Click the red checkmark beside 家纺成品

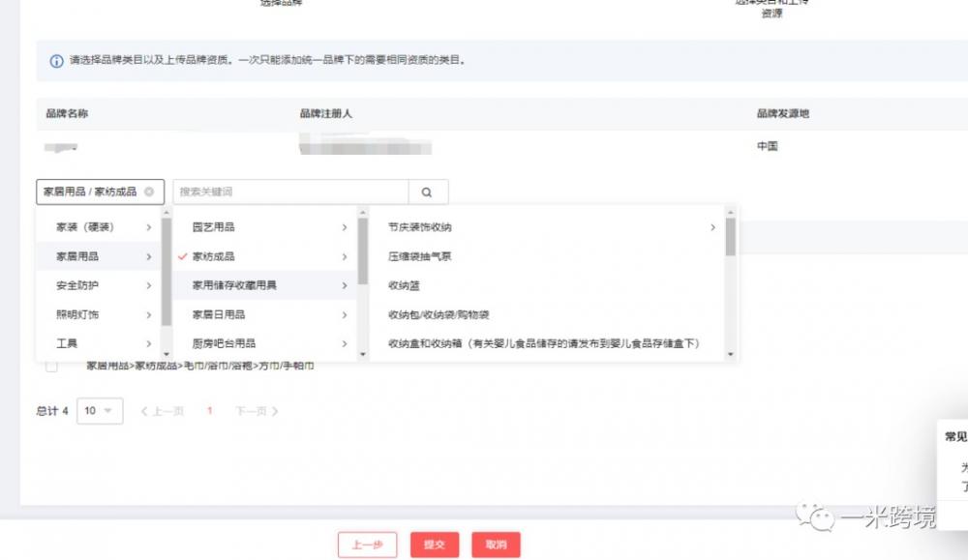[181, 256]
